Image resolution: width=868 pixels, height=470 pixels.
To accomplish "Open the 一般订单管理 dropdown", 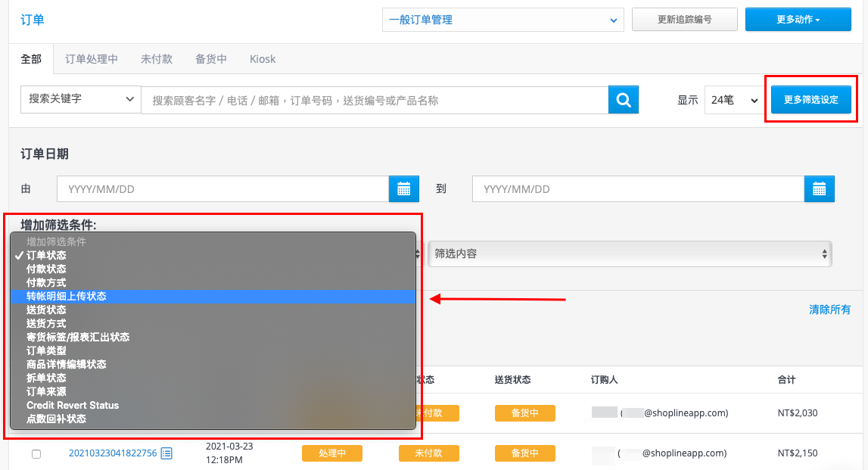I will (x=502, y=20).
